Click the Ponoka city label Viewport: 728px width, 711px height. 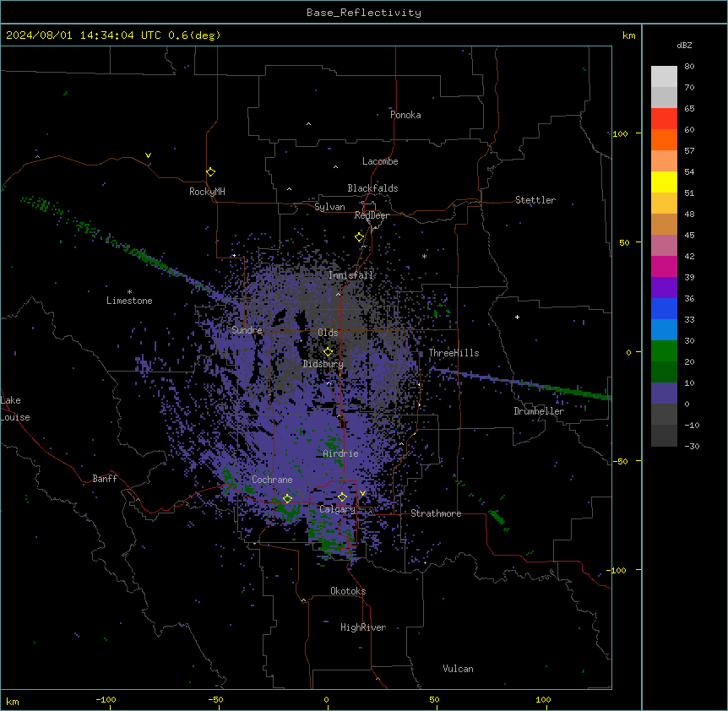point(405,115)
